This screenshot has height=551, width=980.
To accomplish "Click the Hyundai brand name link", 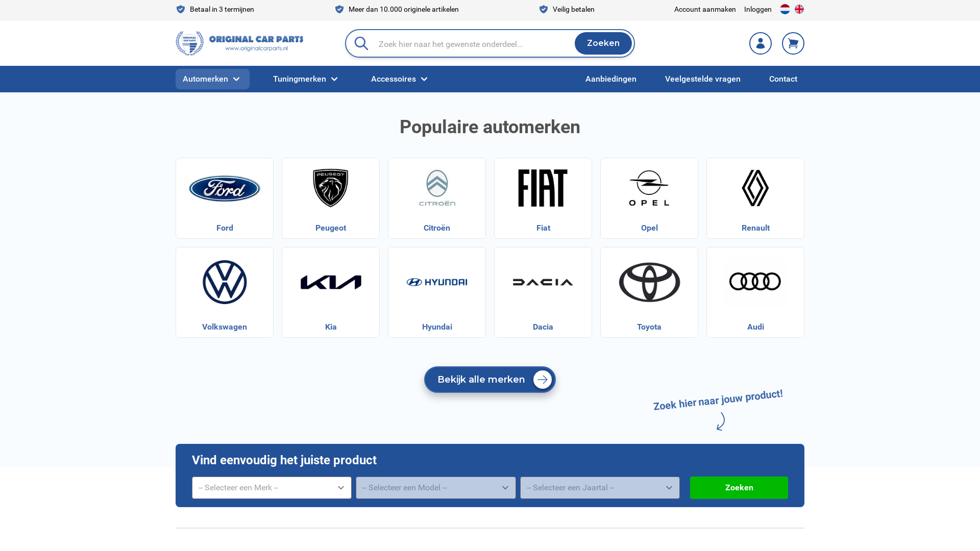I will (437, 327).
